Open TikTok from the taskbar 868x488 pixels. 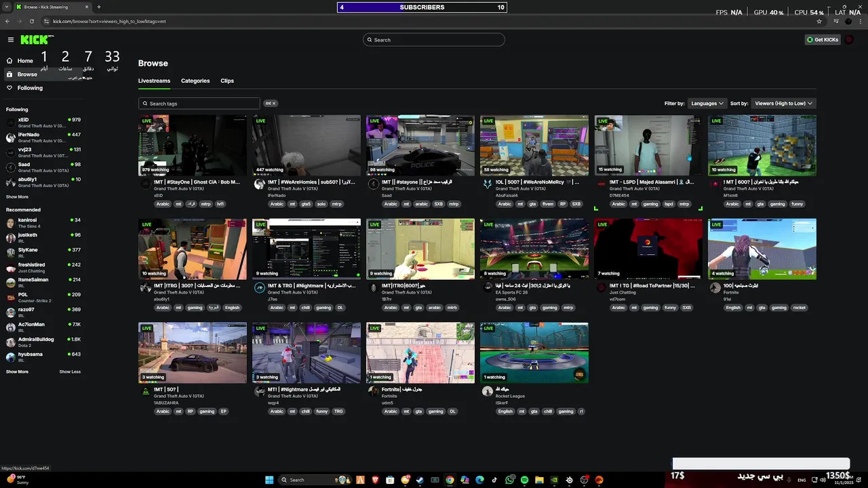point(494,480)
